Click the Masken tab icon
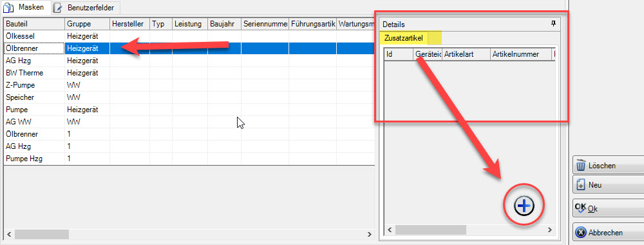This screenshot has height=245, width=644. coord(8,7)
